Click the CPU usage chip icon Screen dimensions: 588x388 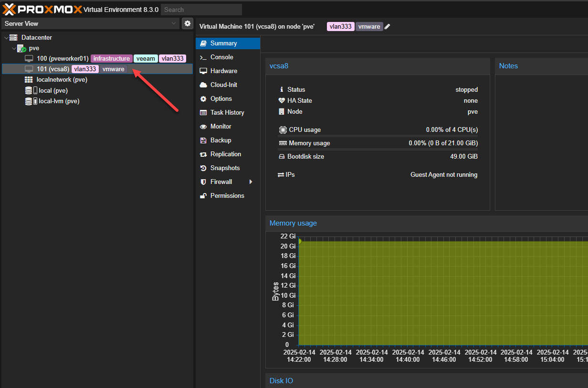(283, 129)
